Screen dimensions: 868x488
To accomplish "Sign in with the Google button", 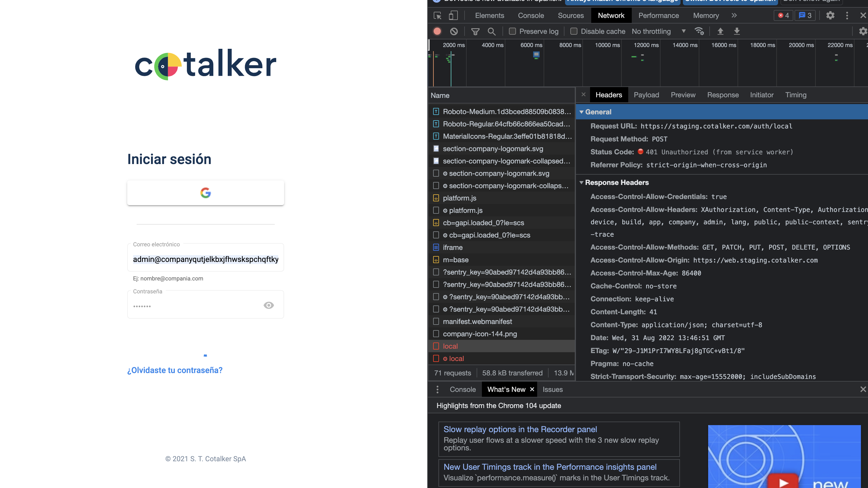I will [206, 193].
